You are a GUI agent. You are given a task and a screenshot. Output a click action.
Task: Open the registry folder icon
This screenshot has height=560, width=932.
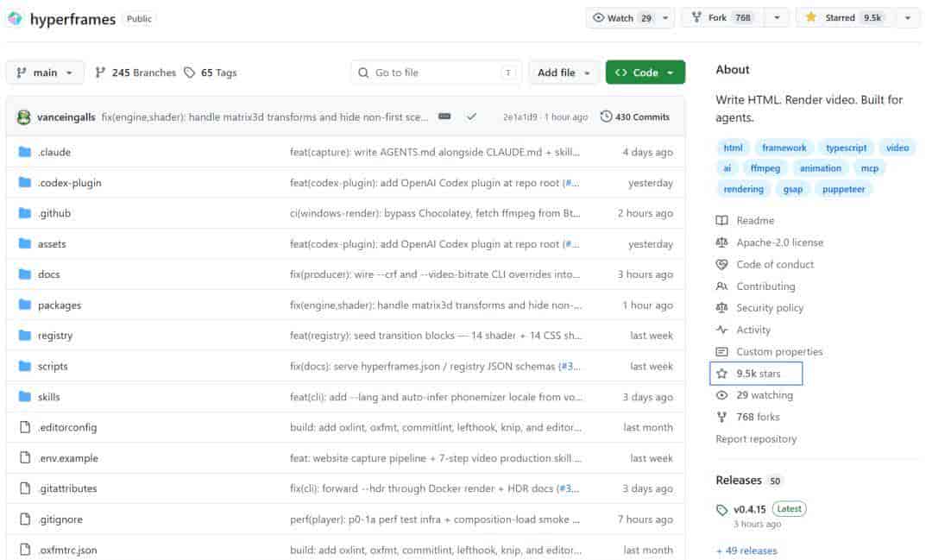coord(24,336)
